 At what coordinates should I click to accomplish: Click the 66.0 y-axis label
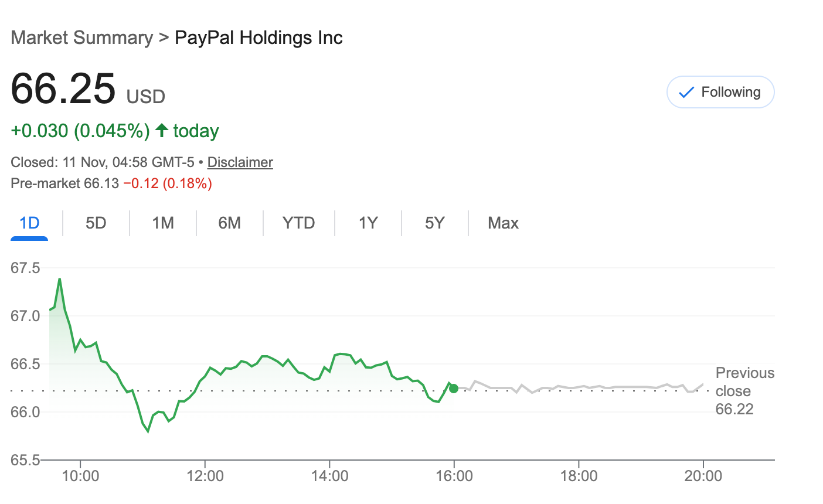[x=25, y=412]
